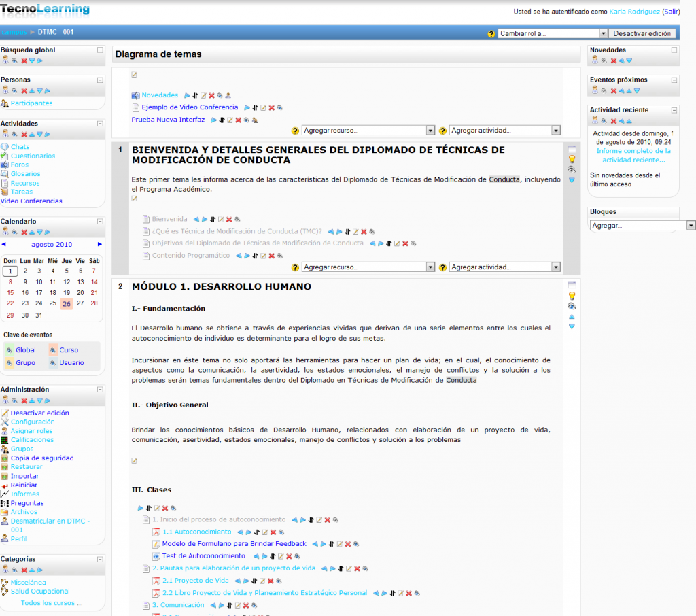Image resolution: width=696 pixels, height=616 pixels.
Task: Open Foros in the Actividades list
Action: (x=20, y=165)
